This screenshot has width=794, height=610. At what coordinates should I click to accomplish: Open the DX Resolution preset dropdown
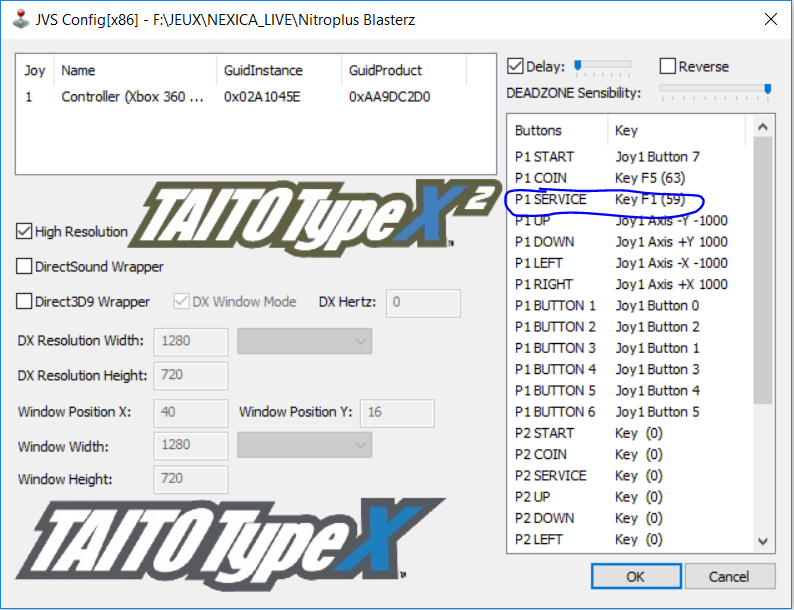pyautogui.click(x=304, y=341)
